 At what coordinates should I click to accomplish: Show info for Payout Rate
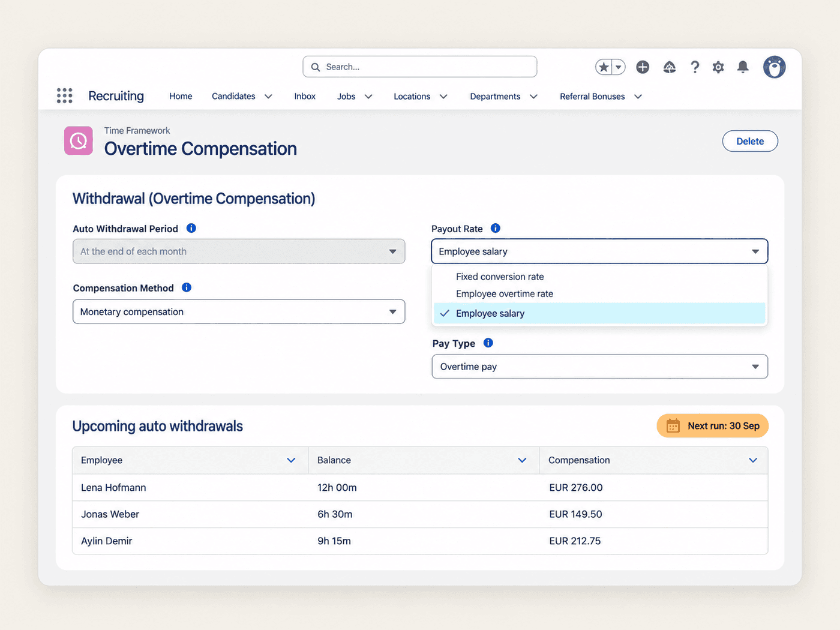[496, 228]
